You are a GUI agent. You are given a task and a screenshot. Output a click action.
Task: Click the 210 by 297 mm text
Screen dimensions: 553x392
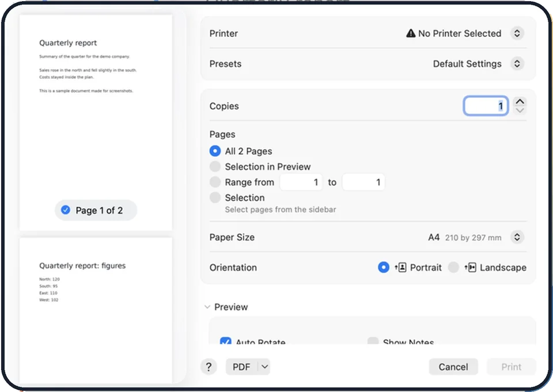473,238
